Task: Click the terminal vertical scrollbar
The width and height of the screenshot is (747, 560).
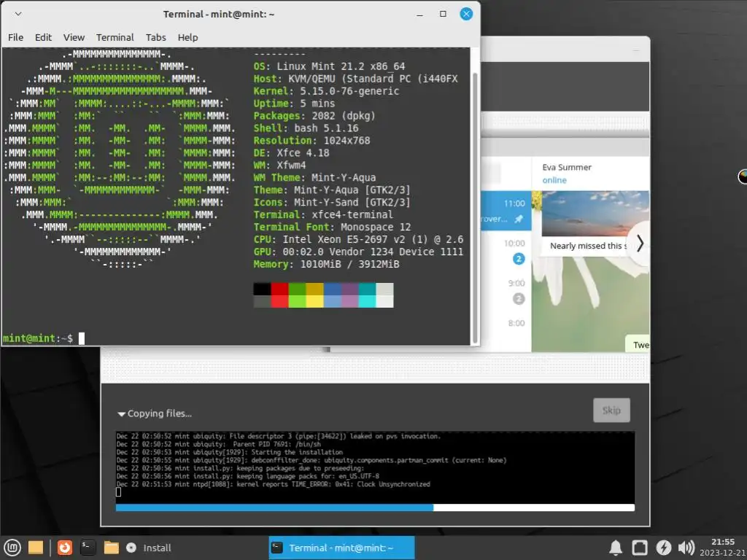Action: pyautogui.click(x=474, y=207)
